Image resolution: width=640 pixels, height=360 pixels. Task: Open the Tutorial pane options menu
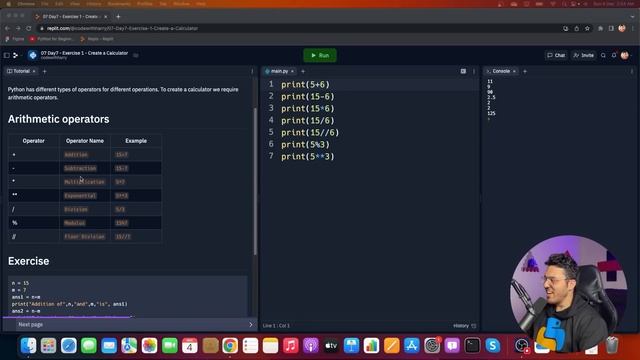coord(252,71)
